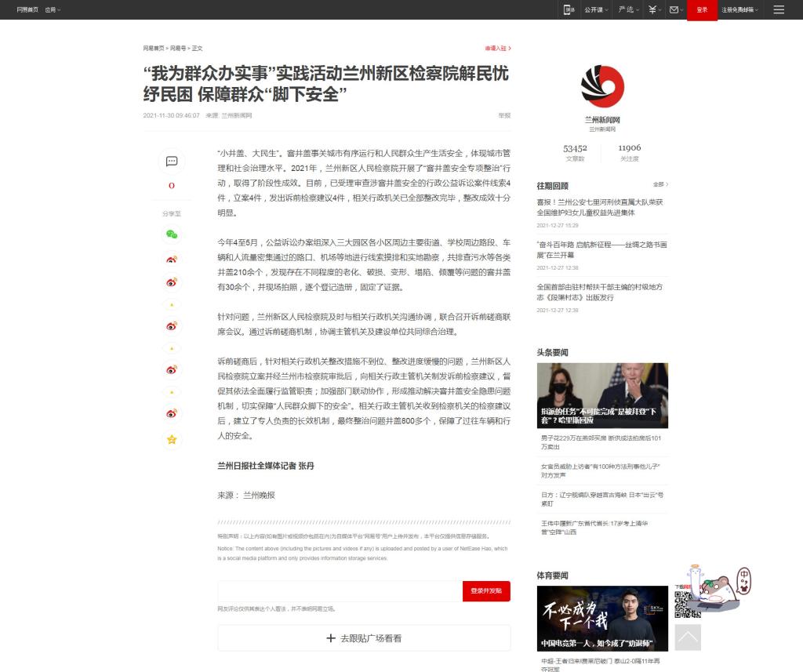
Task: Expand 注册免费邮箱 dropdown
Action: coord(739,9)
